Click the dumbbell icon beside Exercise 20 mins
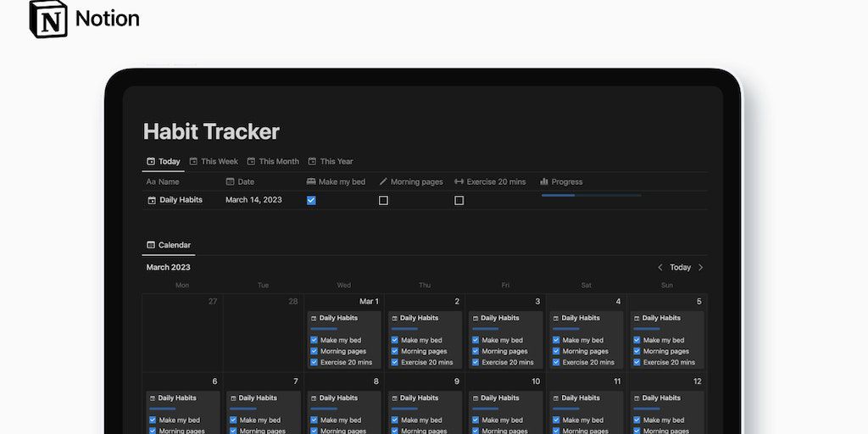 [x=459, y=181]
